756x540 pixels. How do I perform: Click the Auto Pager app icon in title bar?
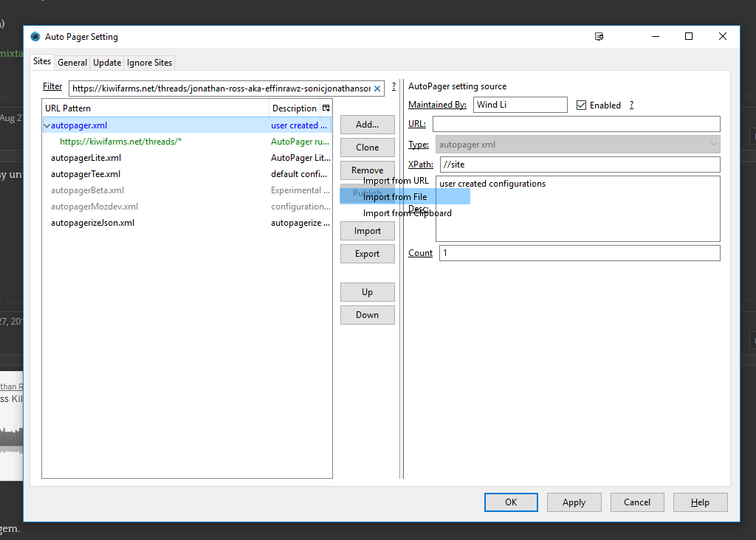[x=35, y=37]
